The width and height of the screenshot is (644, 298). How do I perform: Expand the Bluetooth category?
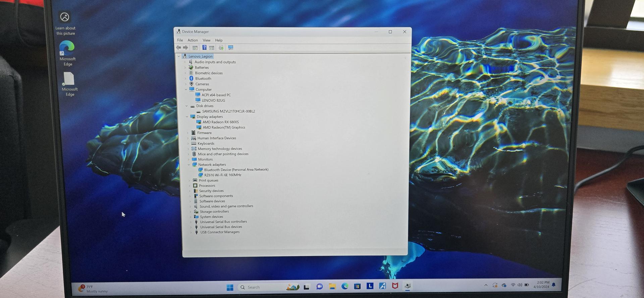pyautogui.click(x=185, y=79)
